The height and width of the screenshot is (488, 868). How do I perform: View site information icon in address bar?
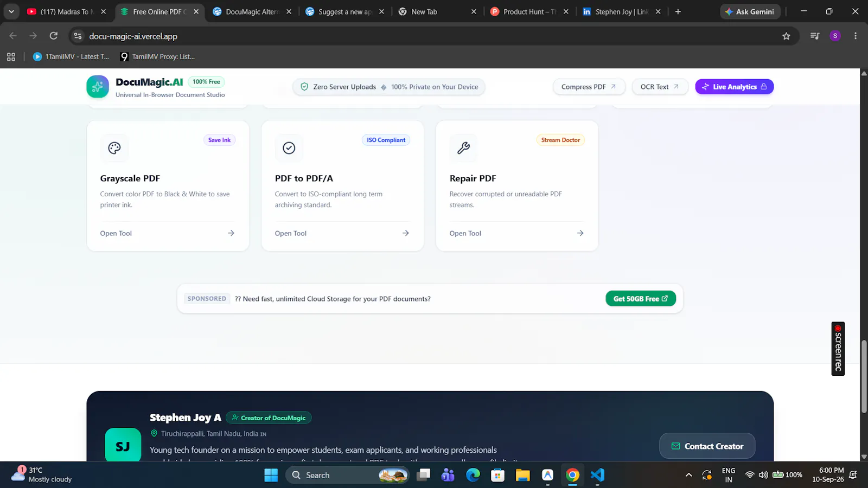tap(78, 36)
